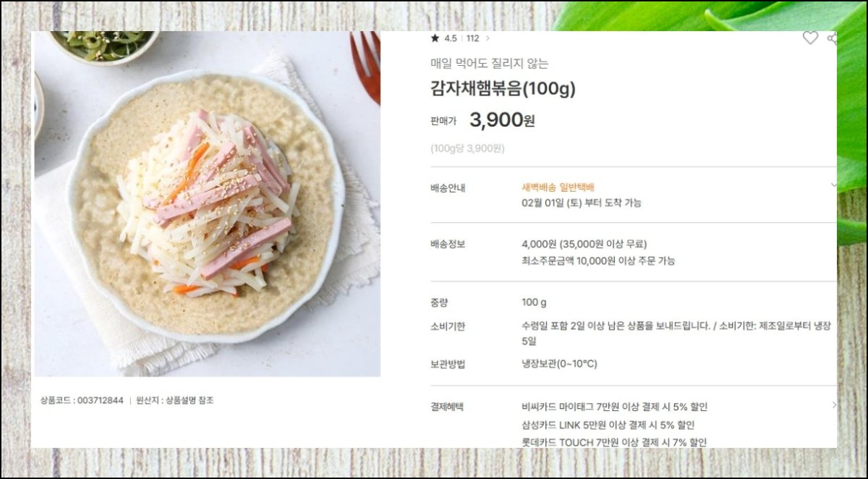
Task: Click the star rating icon
Action: pos(435,38)
